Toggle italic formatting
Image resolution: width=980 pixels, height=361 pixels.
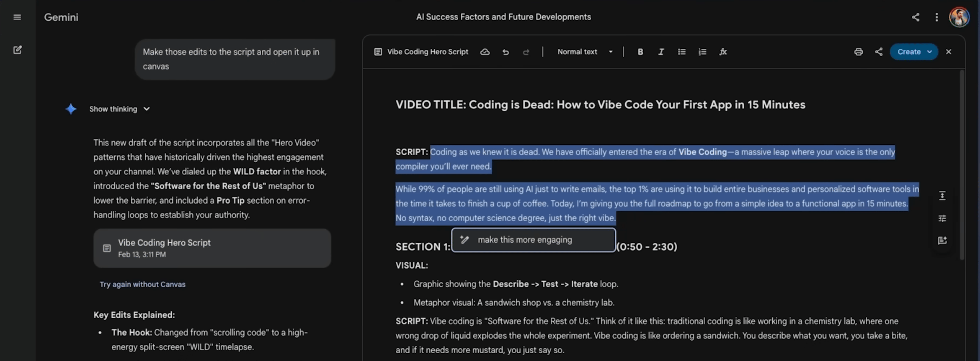pyautogui.click(x=661, y=52)
